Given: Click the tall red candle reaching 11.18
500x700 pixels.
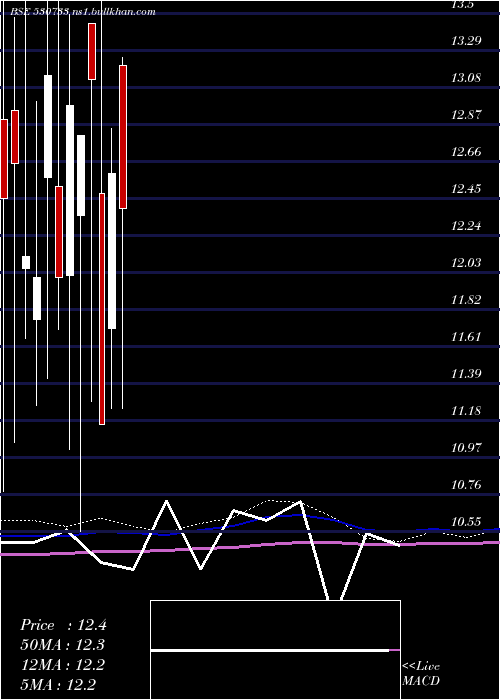Looking at the screenshot, I should pyautogui.click(x=102, y=309).
